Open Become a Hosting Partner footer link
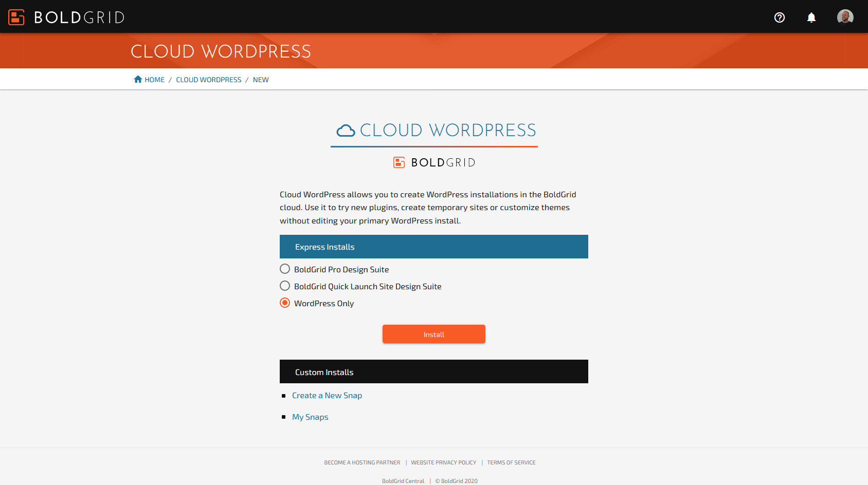This screenshot has height=485, width=868. (x=362, y=462)
